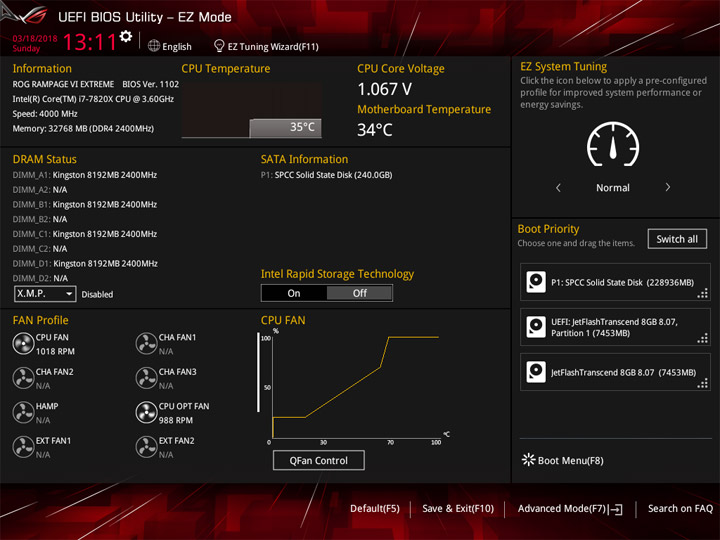Screen dimensions: 720x540
Task: Click the globe language icon
Action: click(154, 46)
